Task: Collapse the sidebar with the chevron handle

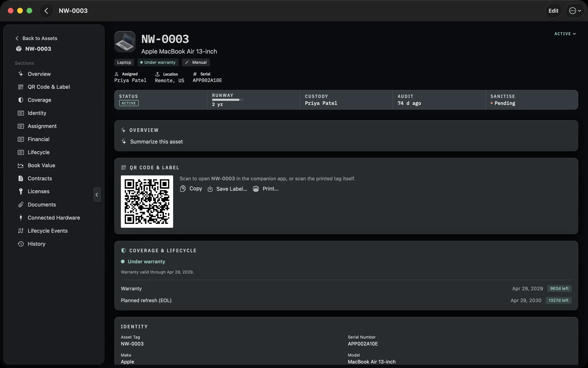Action: [97, 195]
